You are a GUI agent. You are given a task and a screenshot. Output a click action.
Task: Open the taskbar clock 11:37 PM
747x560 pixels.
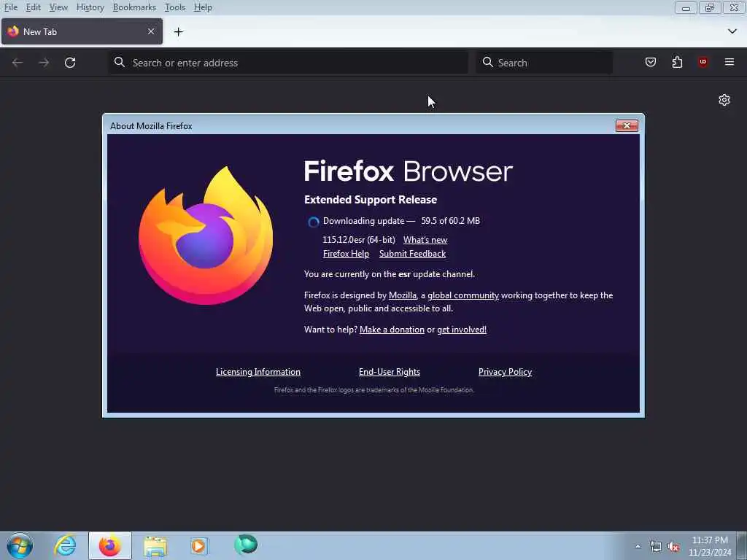click(710, 546)
